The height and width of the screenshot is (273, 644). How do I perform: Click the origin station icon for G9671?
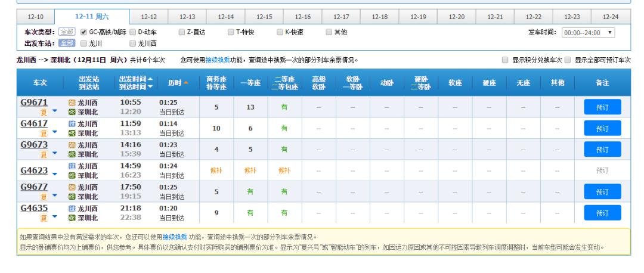[72, 103]
